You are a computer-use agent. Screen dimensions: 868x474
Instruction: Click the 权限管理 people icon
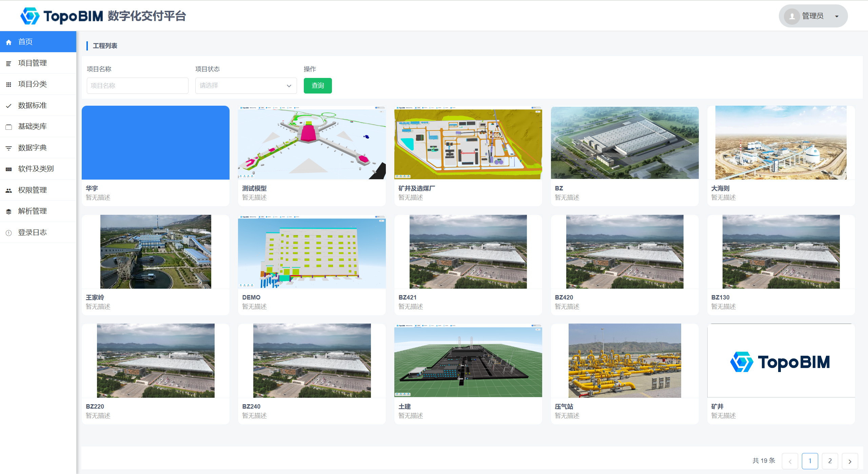[9, 190]
